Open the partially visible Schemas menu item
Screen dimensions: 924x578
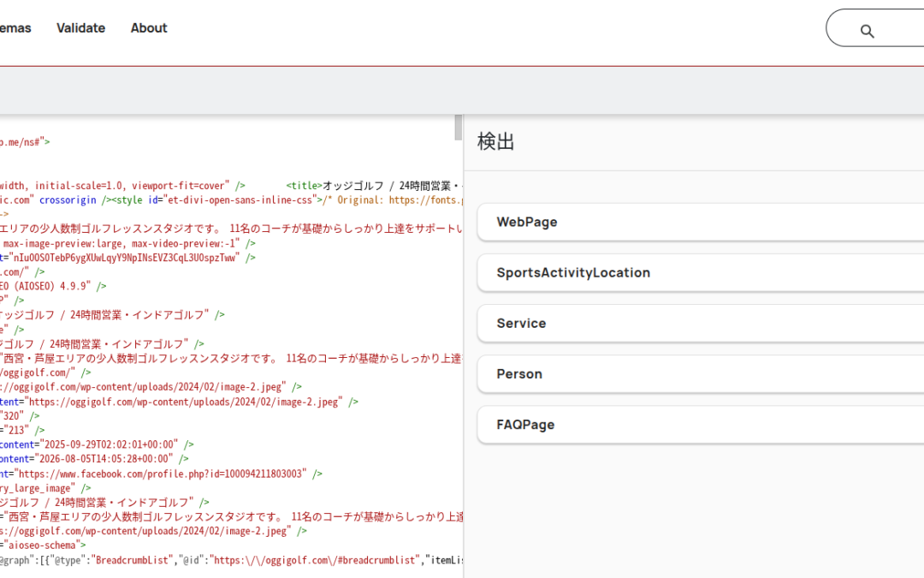[x=15, y=28]
